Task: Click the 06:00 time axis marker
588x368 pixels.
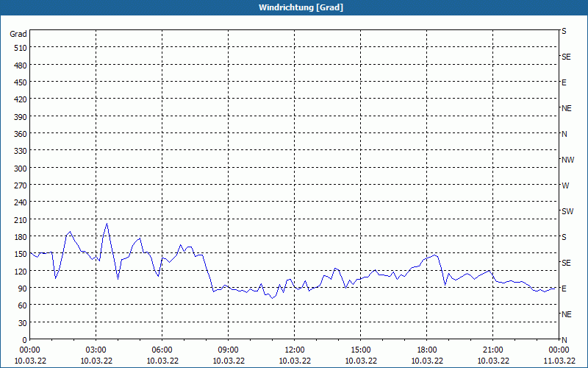Action: pyautogui.click(x=162, y=350)
